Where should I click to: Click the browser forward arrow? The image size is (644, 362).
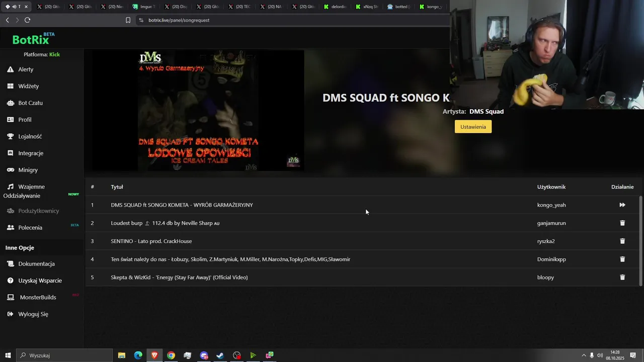[17, 20]
